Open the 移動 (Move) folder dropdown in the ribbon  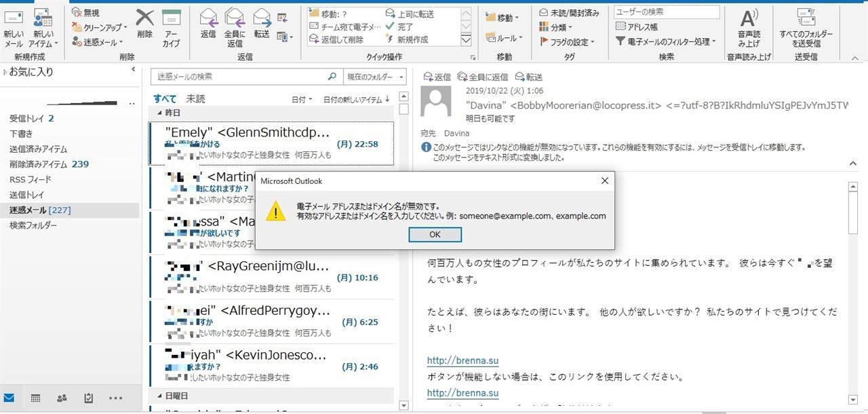[x=502, y=18]
